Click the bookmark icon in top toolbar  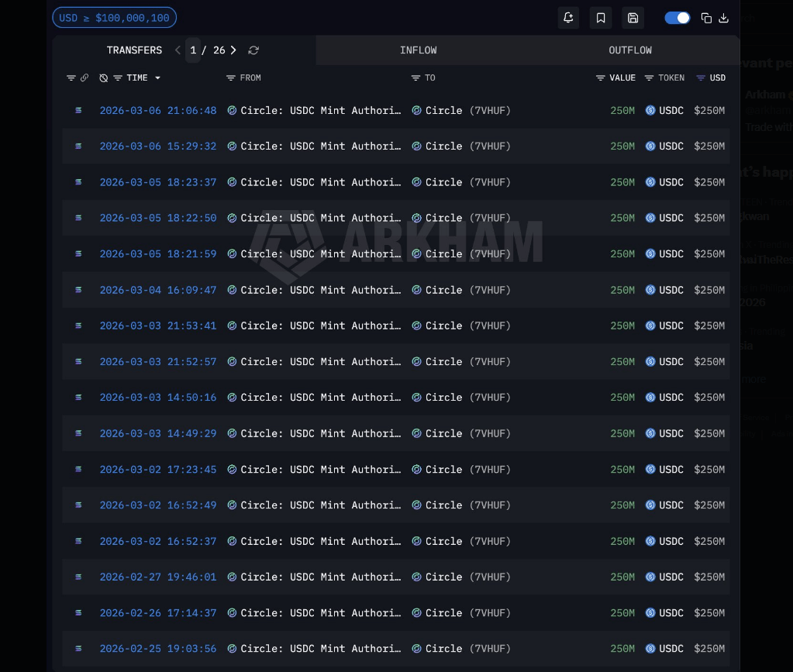pyautogui.click(x=601, y=18)
